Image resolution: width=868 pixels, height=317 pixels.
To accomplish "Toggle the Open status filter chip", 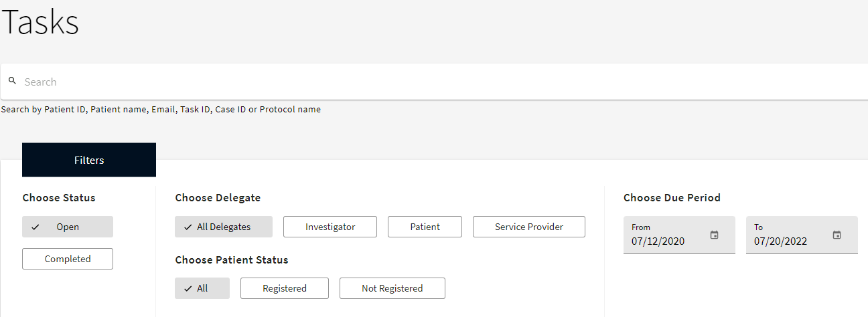I will click(68, 227).
